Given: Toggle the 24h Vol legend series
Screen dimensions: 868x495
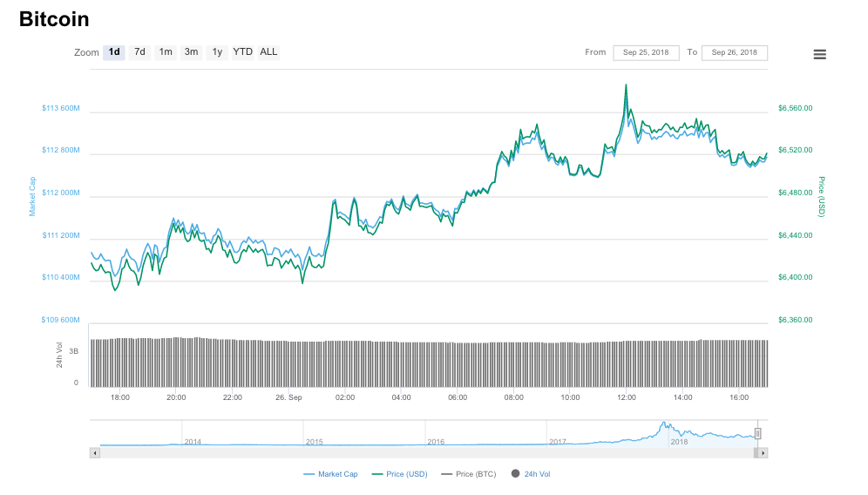Looking at the screenshot, I should [531, 474].
